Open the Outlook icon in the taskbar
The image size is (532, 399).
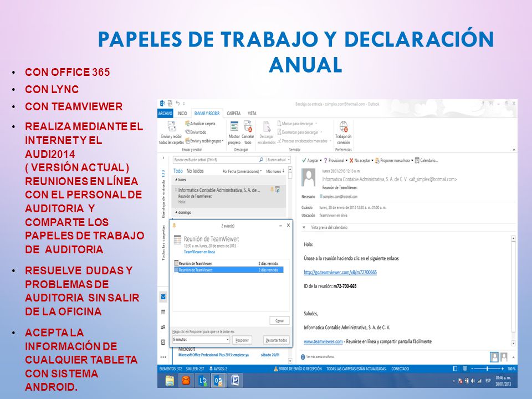218,380
